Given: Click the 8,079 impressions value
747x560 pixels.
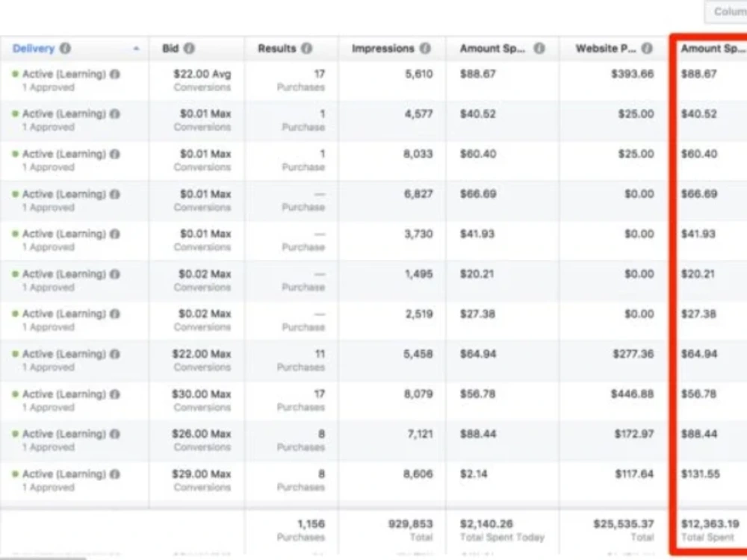Looking at the screenshot, I should [x=418, y=394].
